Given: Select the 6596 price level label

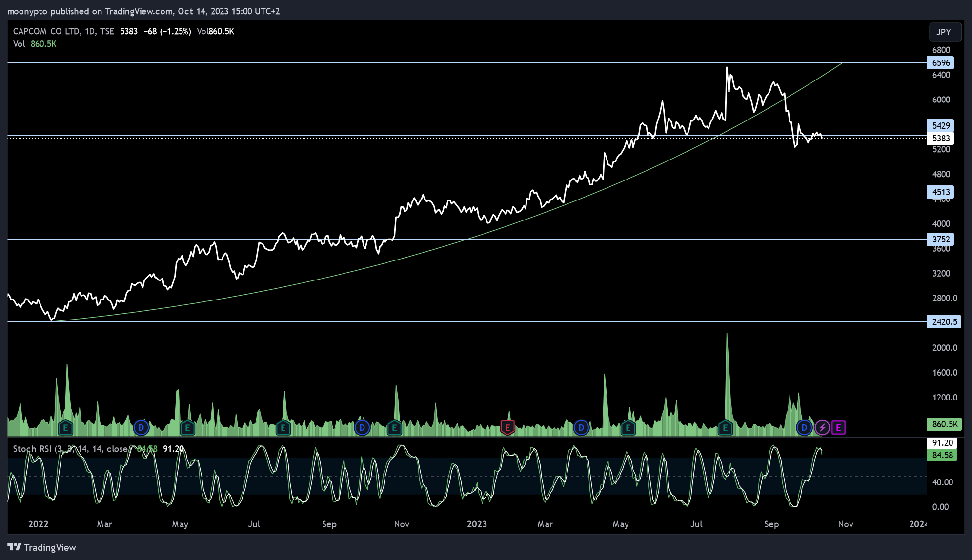Looking at the screenshot, I should [x=940, y=63].
